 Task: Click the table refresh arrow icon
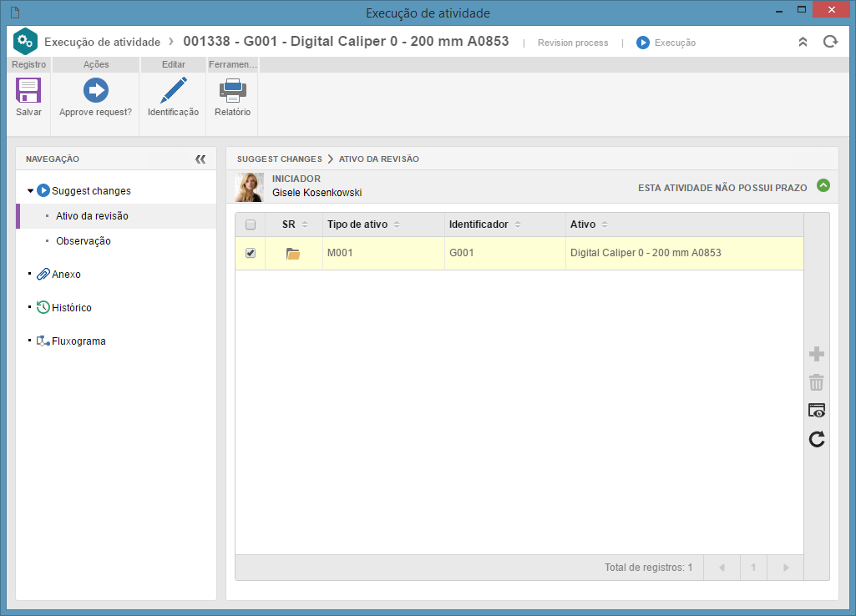click(817, 439)
